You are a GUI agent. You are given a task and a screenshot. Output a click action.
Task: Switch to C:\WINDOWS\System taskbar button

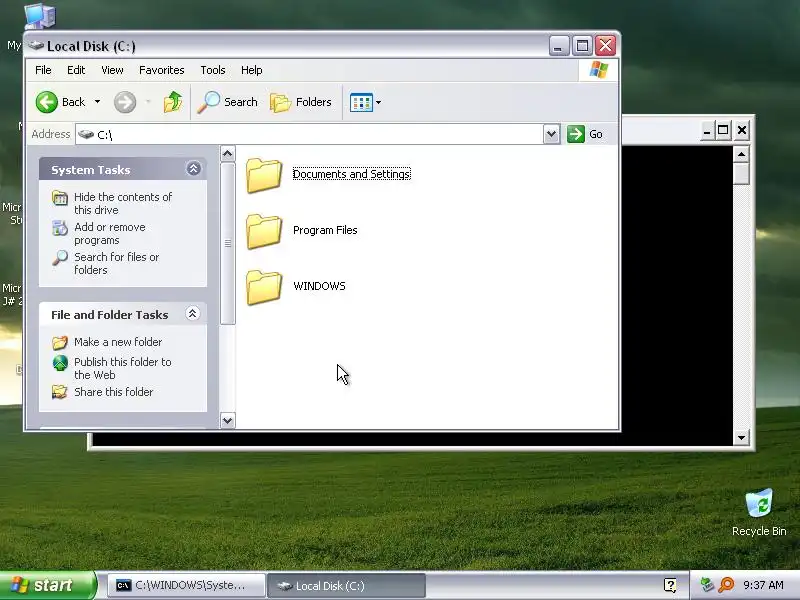click(x=187, y=585)
